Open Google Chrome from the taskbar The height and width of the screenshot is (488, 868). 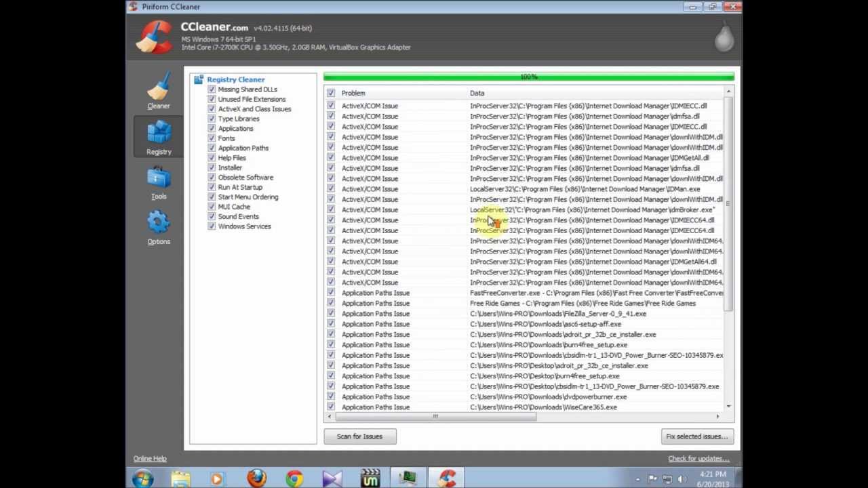point(294,479)
